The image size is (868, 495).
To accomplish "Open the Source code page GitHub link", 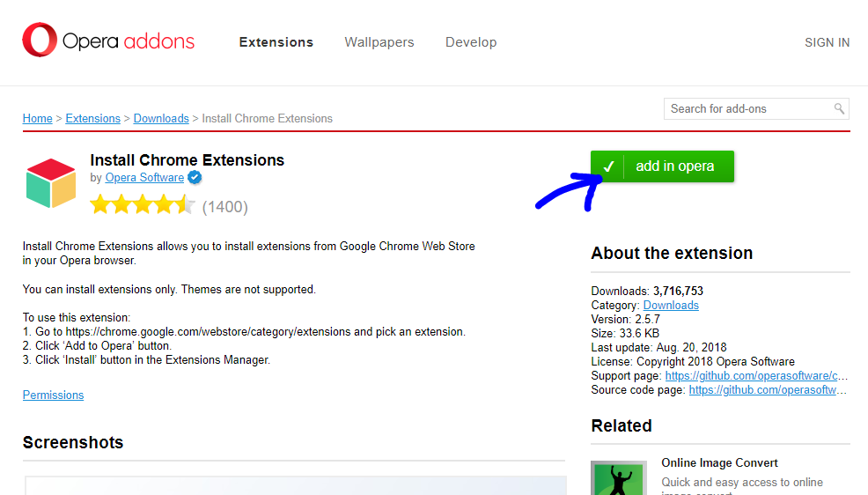I will 768,390.
